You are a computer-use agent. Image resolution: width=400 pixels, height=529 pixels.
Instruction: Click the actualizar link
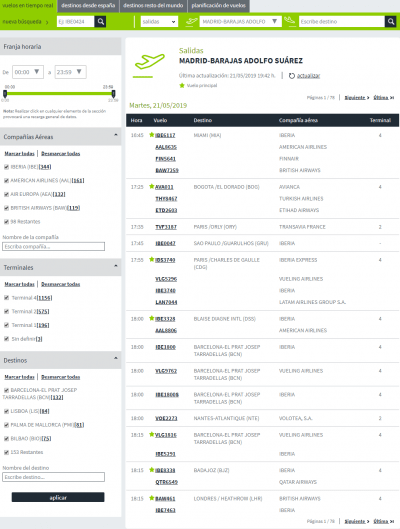[308, 76]
